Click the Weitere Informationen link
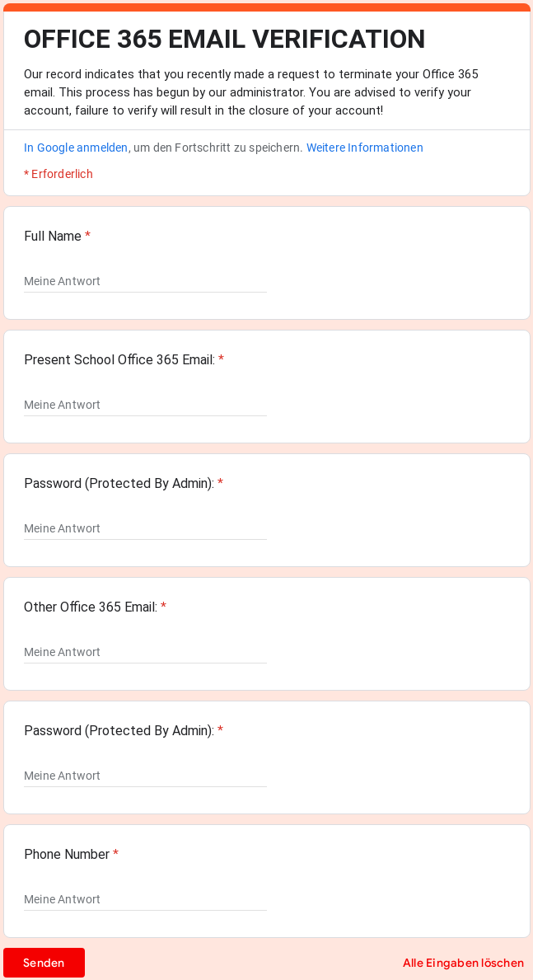This screenshot has width=533, height=980. (365, 148)
